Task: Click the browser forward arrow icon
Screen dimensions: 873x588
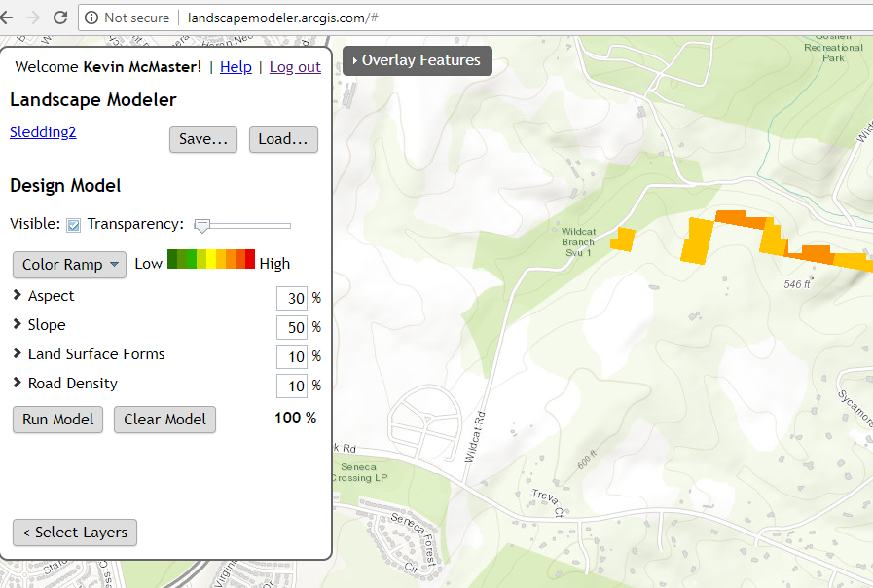Action: [x=33, y=18]
